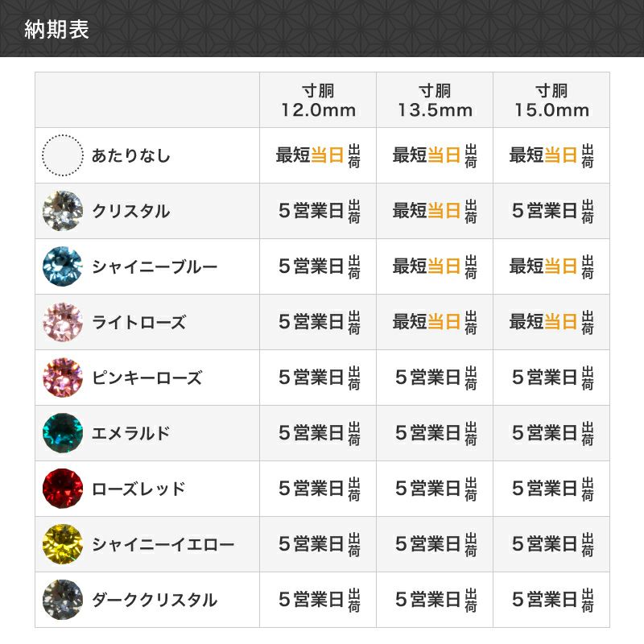Click the empty dotted circle icon

pos(63,155)
